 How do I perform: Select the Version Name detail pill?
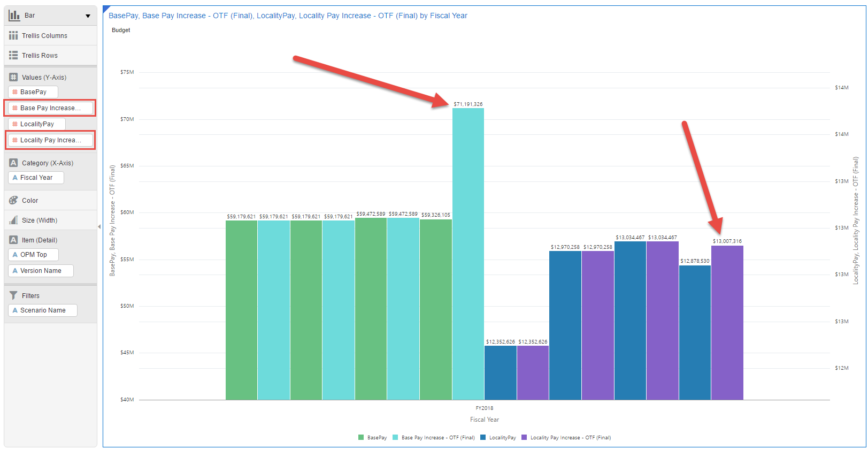click(41, 271)
